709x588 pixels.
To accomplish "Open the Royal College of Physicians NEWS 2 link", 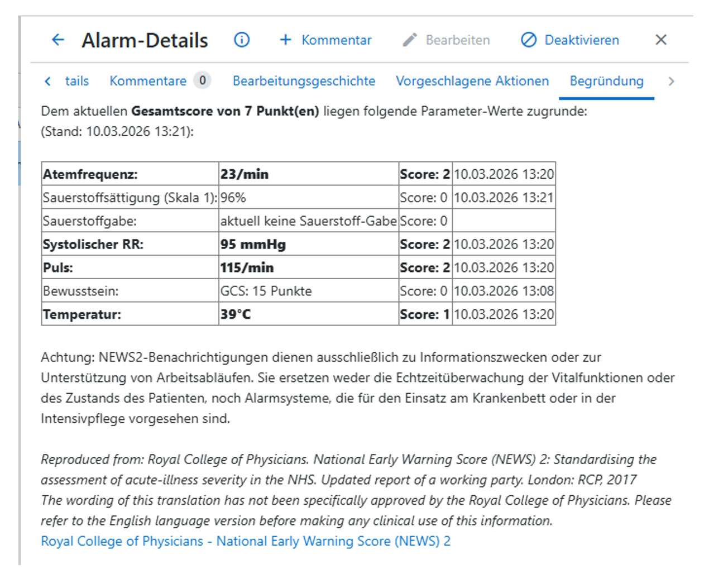I will point(246,541).
